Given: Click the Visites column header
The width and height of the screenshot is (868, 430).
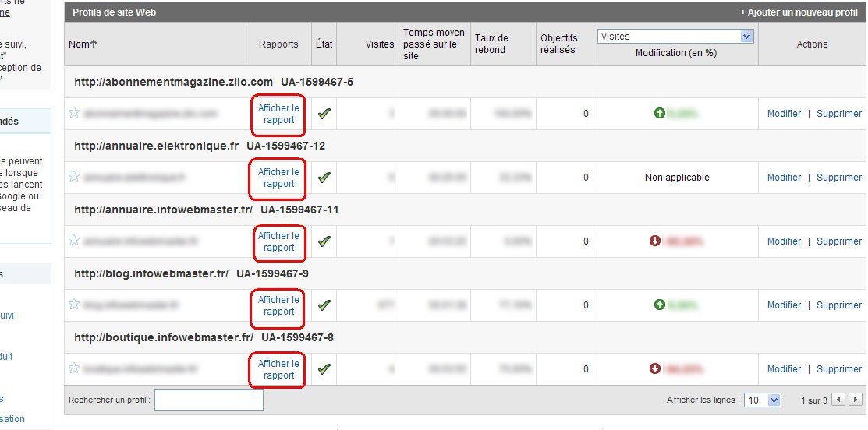Looking at the screenshot, I should pyautogui.click(x=379, y=44).
